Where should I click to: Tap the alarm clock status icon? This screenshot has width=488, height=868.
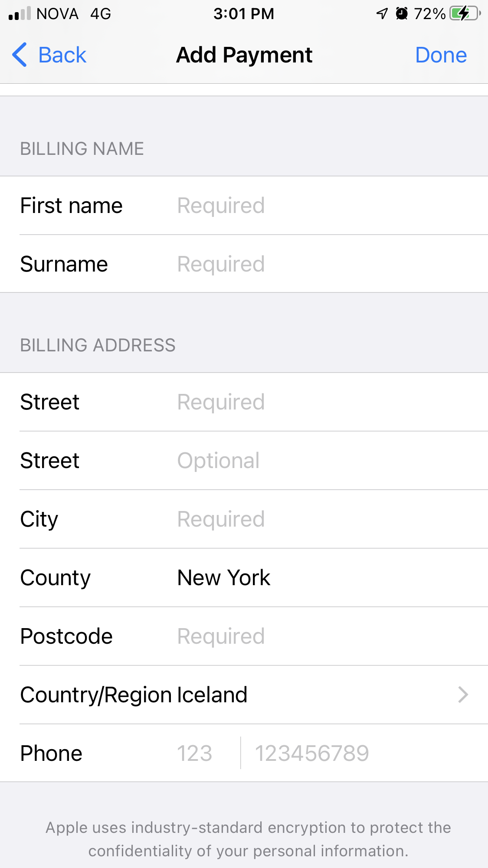(402, 13)
